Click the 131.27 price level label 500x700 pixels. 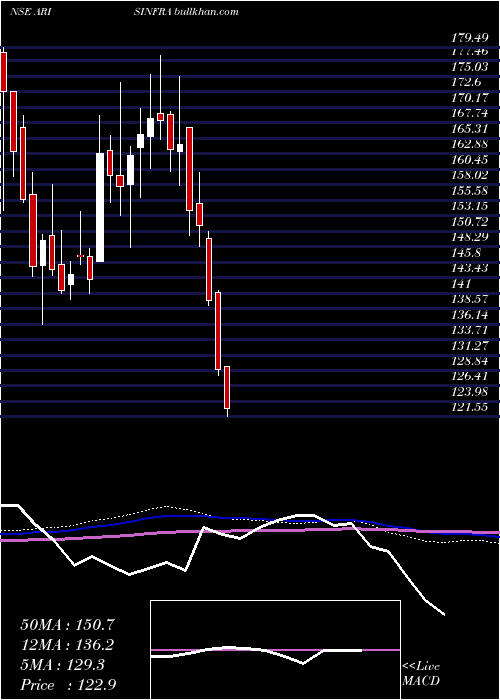470,345
